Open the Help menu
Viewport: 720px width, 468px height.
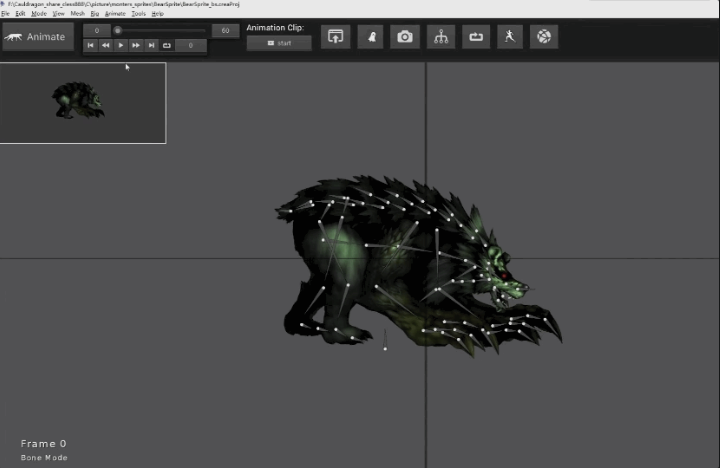coord(158,14)
